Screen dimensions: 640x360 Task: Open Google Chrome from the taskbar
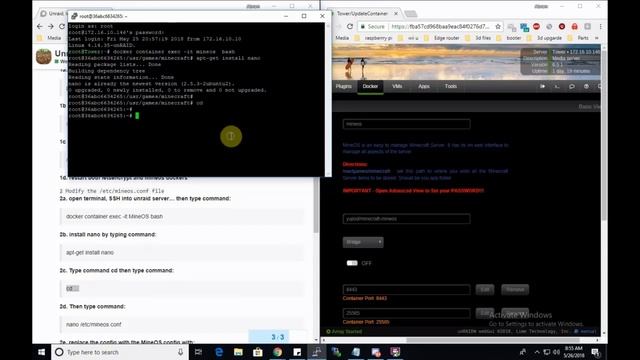tap(278, 352)
